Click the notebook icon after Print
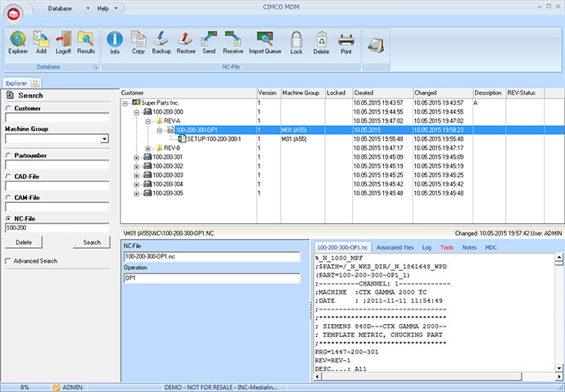The image size is (565, 392). pyautogui.click(x=376, y=45)
